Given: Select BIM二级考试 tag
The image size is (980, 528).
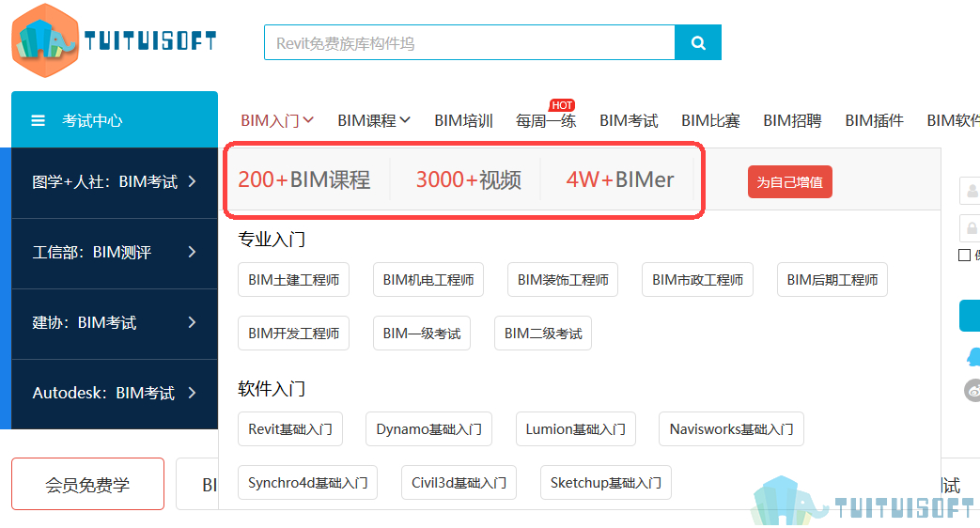Looking at the screenshot, I should point(543,333).
